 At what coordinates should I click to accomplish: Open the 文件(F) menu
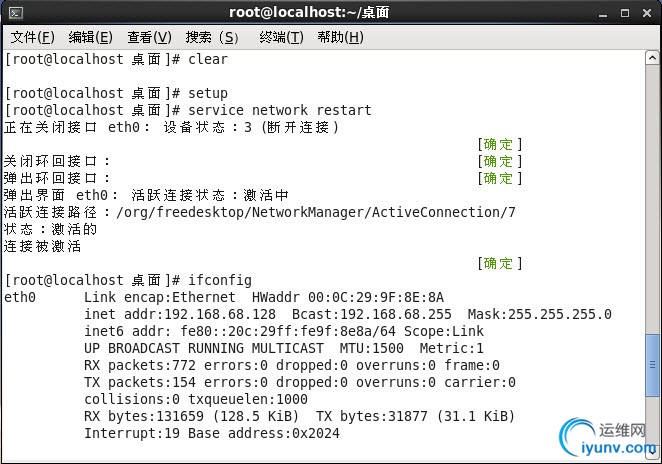coord(31,37)
